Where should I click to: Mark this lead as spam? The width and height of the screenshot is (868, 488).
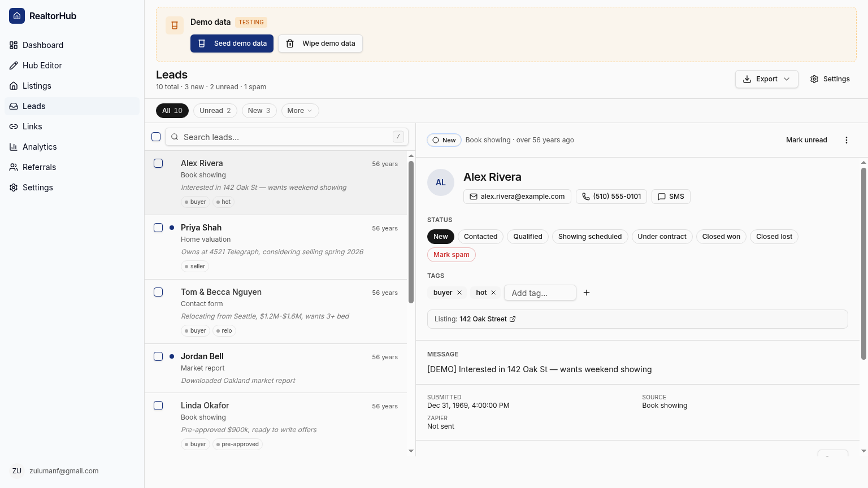click(452, 255)
